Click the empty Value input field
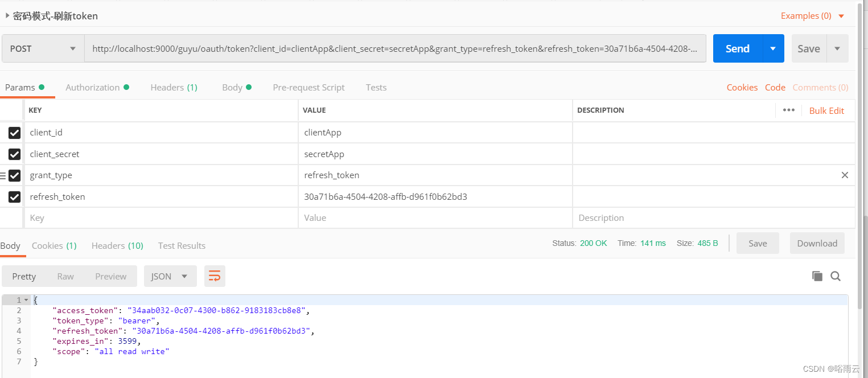This screenshot has height=378, width=868. click(x=435, y=218)
